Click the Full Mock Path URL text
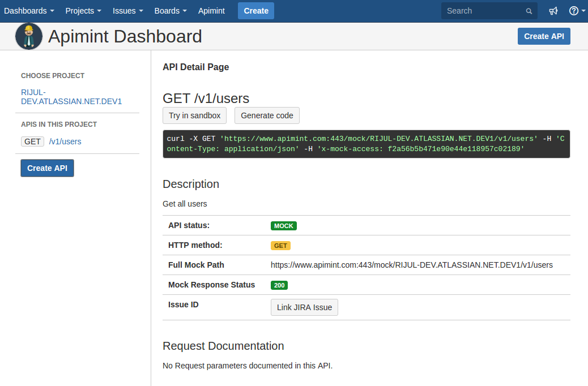This screenshot has width=588, height=386. point(412,265)
